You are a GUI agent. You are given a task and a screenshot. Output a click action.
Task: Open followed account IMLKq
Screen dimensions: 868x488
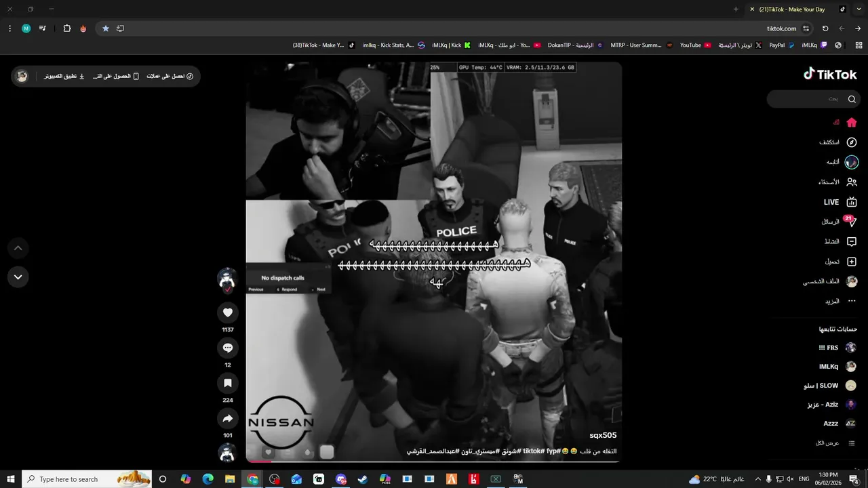837,367
